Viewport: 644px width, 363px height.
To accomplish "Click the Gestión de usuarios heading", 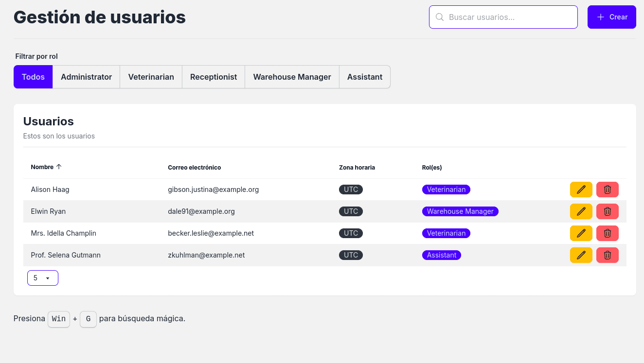I will coord(100,17).
